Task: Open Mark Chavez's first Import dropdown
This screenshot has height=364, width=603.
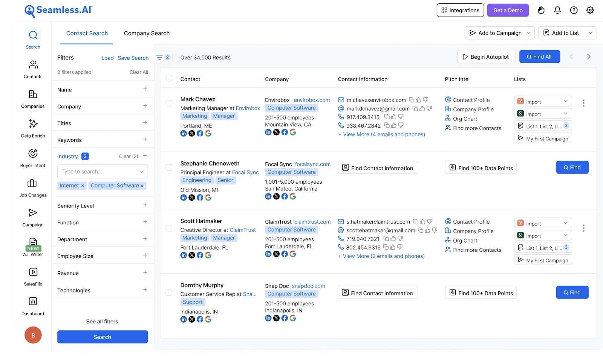Action: [543, 101]
